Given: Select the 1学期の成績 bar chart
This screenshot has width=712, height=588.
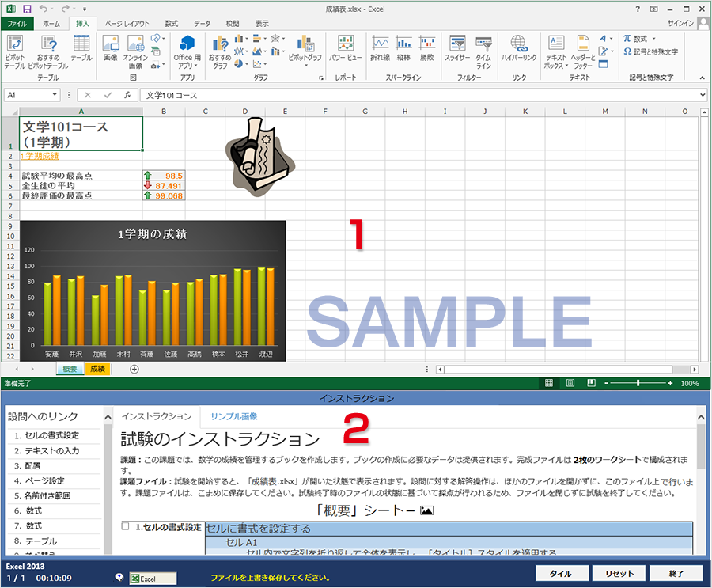Looking at the screenshot, I should [x=153, y=290].
